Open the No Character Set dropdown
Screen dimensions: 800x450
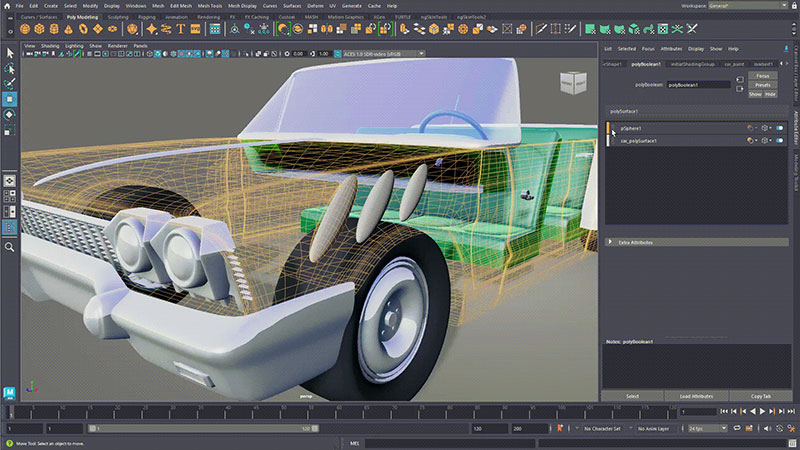click(605, 429)
